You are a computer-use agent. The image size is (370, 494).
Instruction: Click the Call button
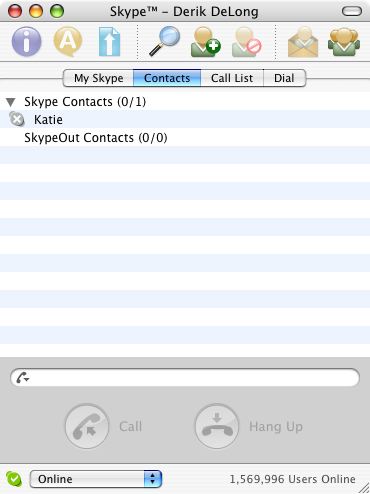point(87,426)
